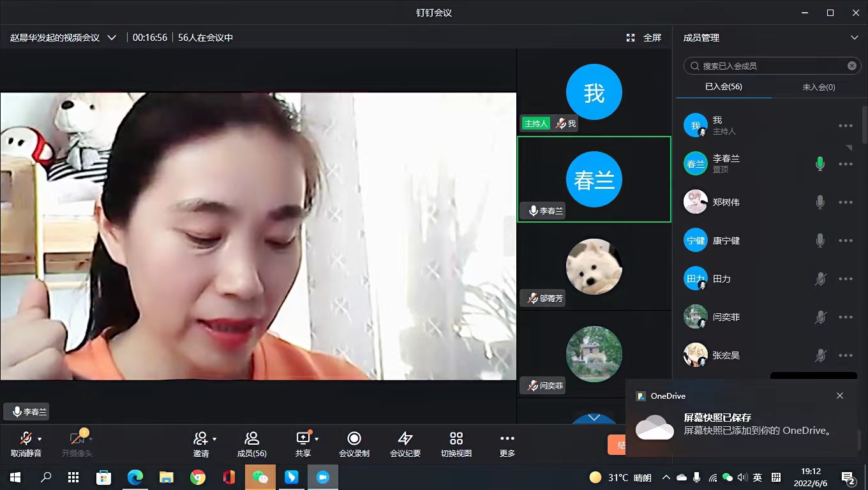The height and width of the screenshot is (490, 868).
Task: Click the 邀请 invite icon
Action: (x=200, y=439)
